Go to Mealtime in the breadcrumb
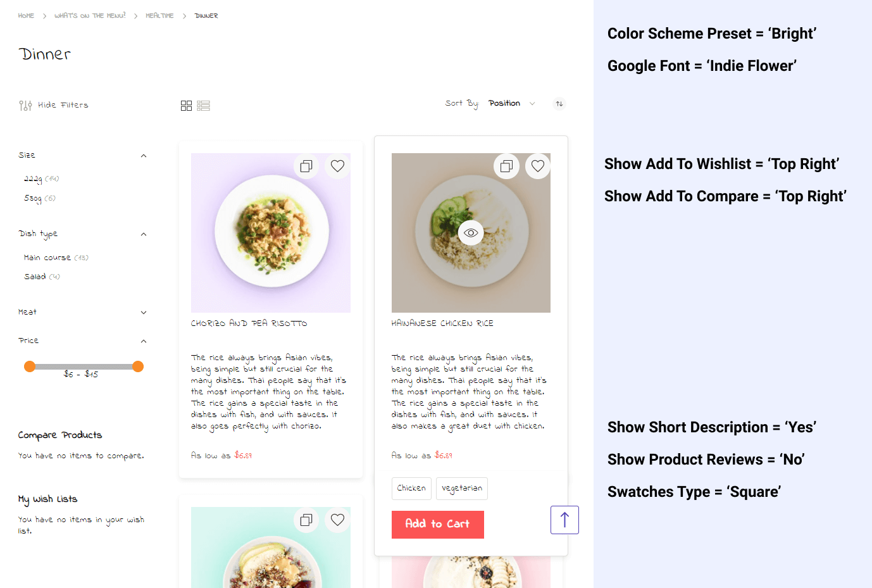This screenshot has height=588, width=872. tap(159, 16)
